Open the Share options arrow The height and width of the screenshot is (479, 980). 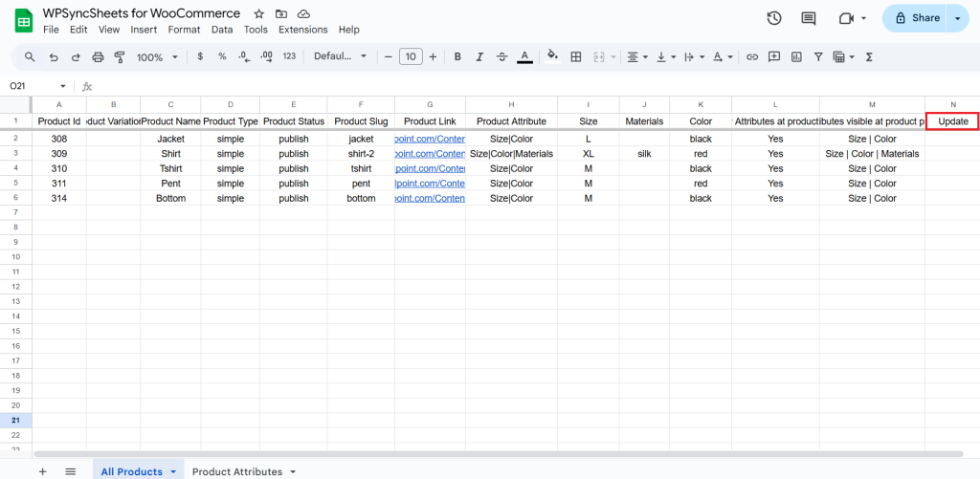(957, 18)
